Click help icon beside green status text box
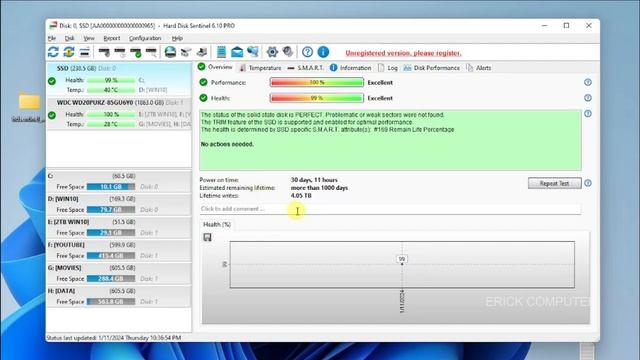The height and width of the screenshot is (360, 640). coord(588,113)
